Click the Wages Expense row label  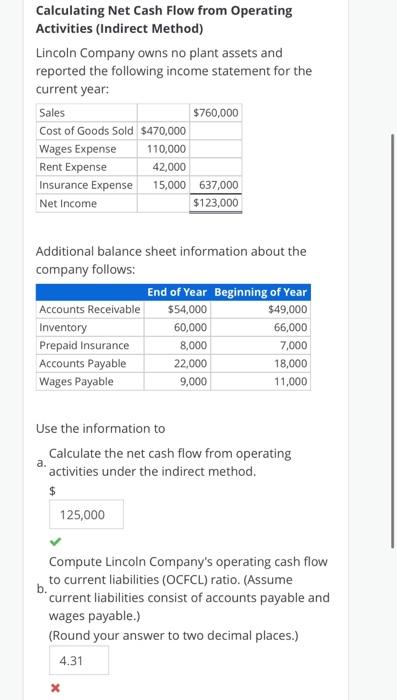coord(78,149)
